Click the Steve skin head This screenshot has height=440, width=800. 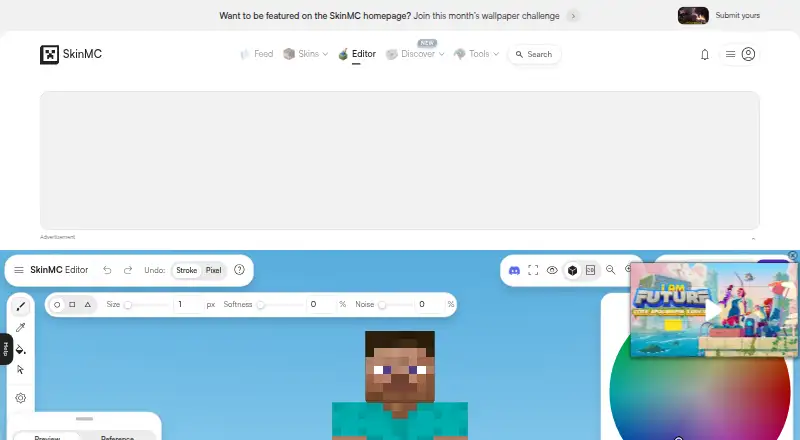(400, 366)
